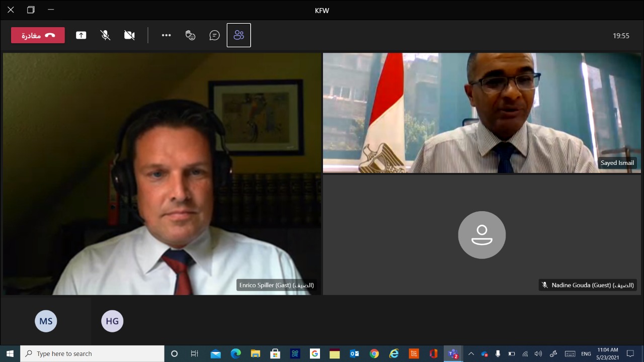Click the HG participant avatar
The width and height of the screenshot is (644, 362).
pos(112,321)
